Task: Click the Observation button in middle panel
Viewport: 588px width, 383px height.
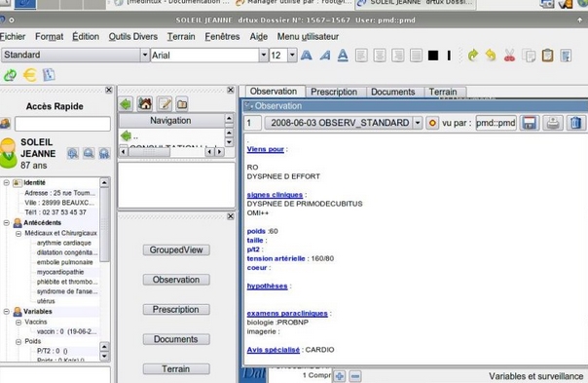Action: [176, 280]
